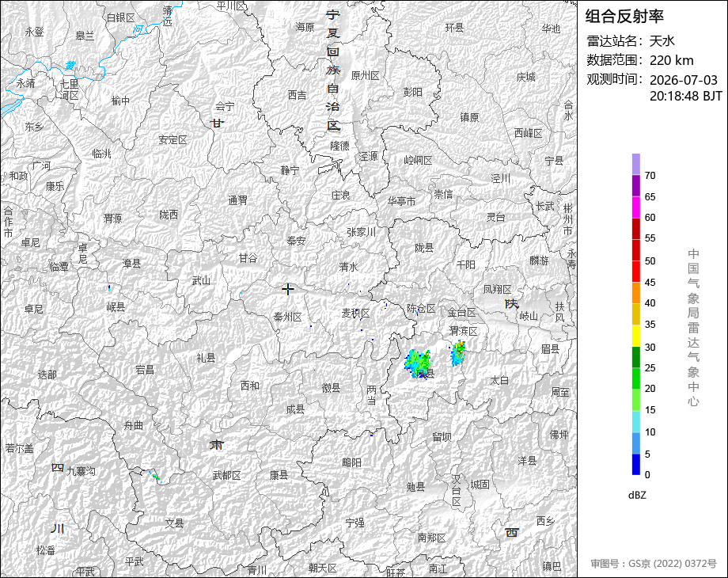Click the blue echo dot near 岷县
The width and height of the screenshot is (728, 578).
(x=109, y=288)
